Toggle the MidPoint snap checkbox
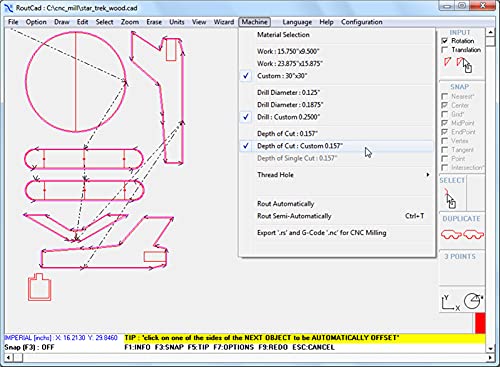This screenshot has height=367, width=500. [x=445, y=123]
